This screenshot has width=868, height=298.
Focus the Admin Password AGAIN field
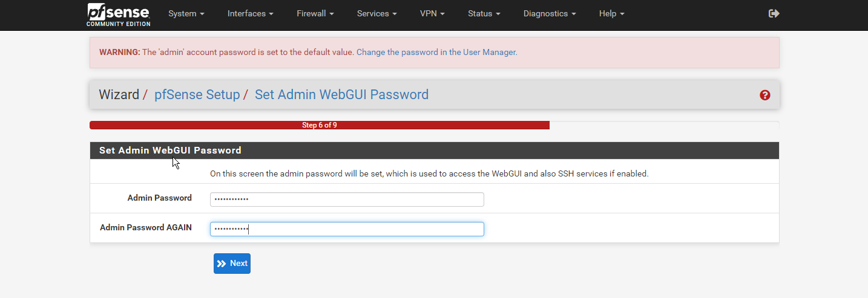click(347, 229)
